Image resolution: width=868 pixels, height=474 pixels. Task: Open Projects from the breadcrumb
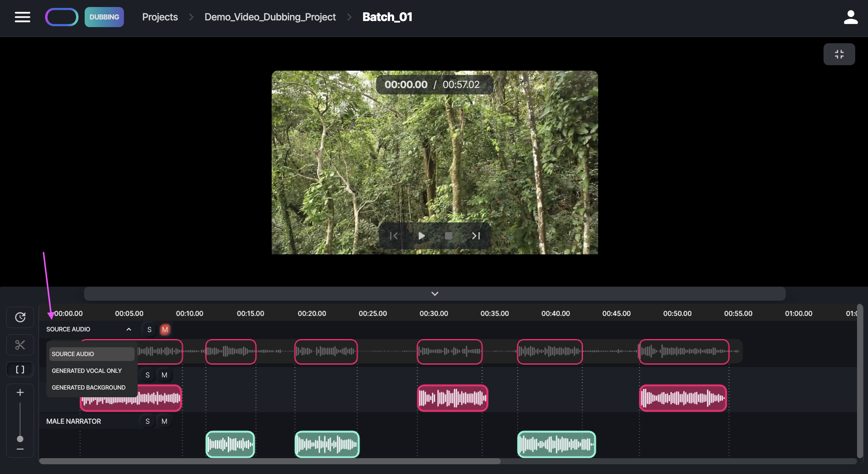[160, 17]
